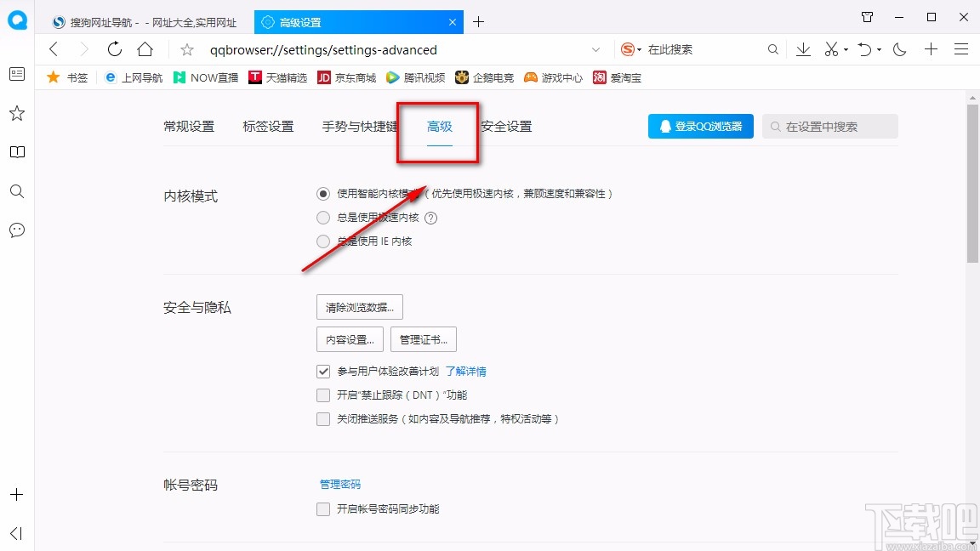Click the 在设置中搜索 search field
Screen dimensions: 980x551
pyautogui.click(x=829, y=125)
